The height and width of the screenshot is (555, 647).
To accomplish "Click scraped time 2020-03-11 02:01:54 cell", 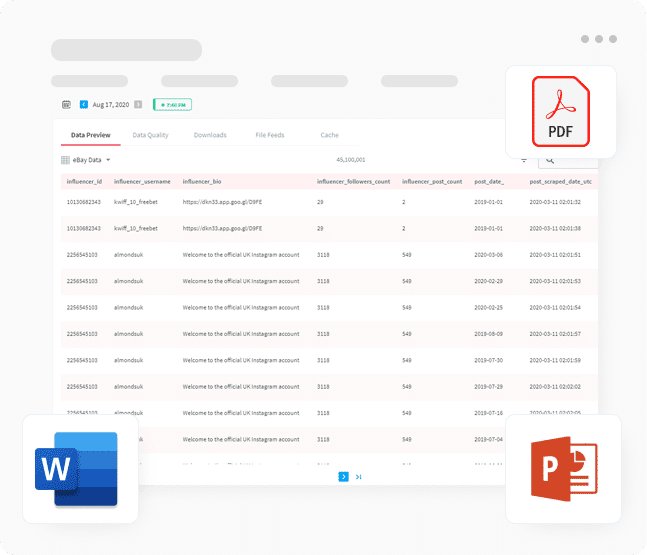I will pyautogui.click(x=555, y=307).
